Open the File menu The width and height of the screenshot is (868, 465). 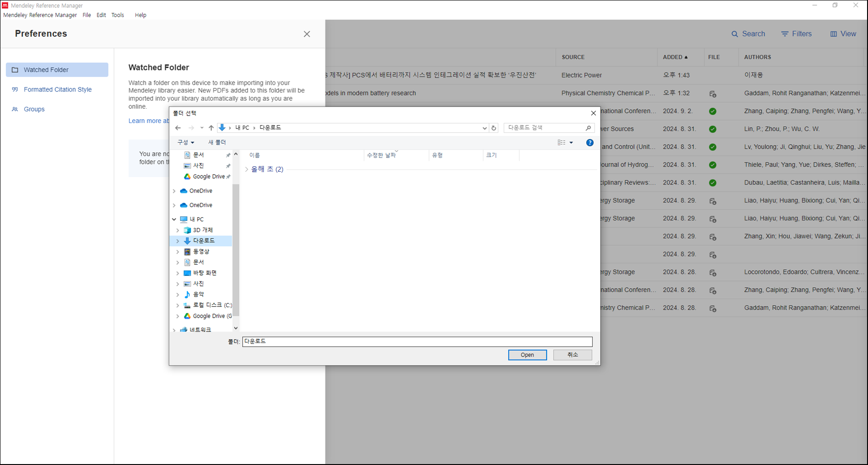coord(87,15)
